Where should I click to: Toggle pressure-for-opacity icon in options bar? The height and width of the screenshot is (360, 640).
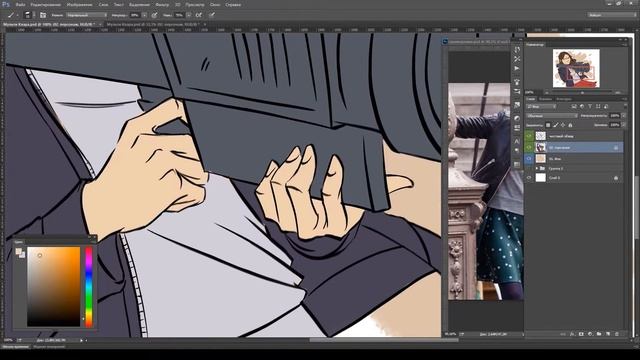pyautogui.click(x=154, y=15)
